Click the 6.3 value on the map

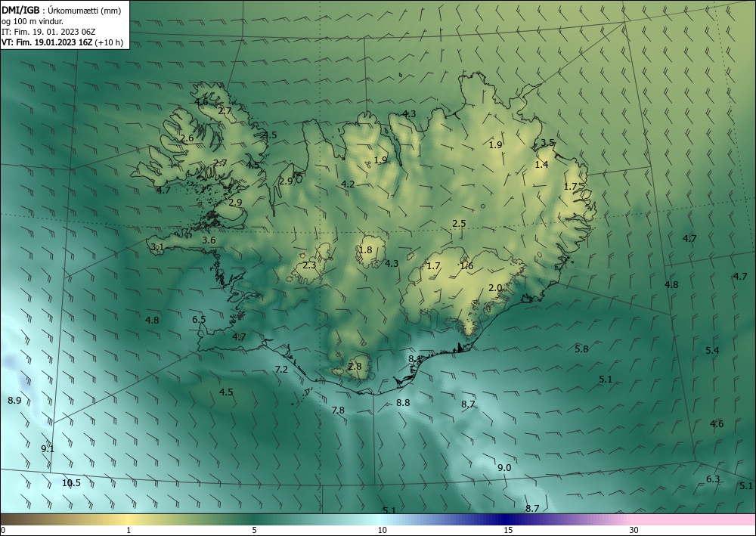(713, 479)
